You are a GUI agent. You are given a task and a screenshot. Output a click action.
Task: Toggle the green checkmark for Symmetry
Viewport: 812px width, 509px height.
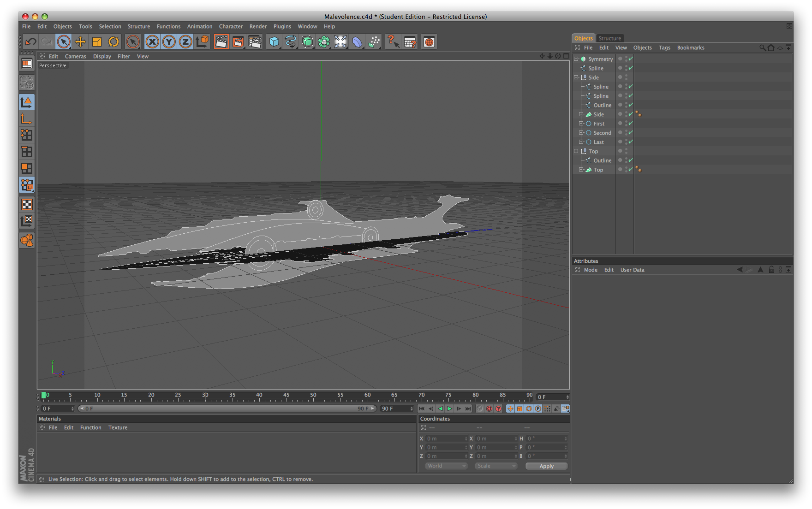pyautogui.click(x=631, y=59)
